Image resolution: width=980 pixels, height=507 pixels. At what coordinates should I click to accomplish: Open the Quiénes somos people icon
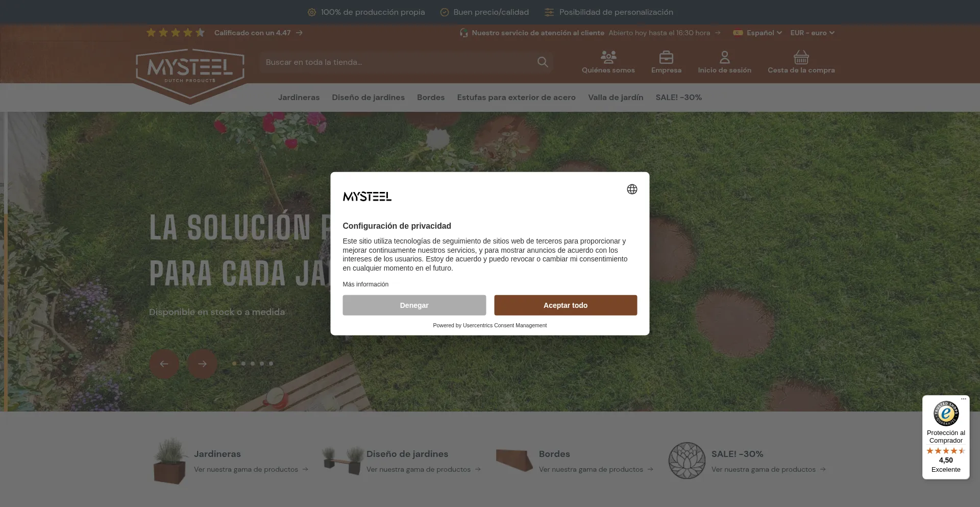tap(608, 57)
